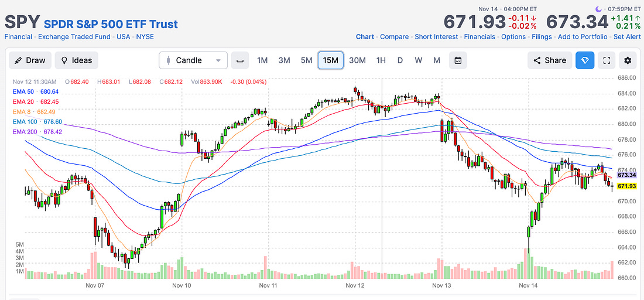This screenshot has width=644, height=300.
Task: Click the NYSE exchange link
Action: (145, 36)
